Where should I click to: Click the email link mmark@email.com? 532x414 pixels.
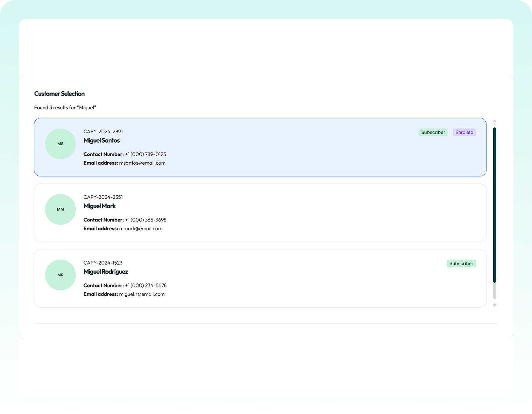pyautogui.click(x=140, y=229)
